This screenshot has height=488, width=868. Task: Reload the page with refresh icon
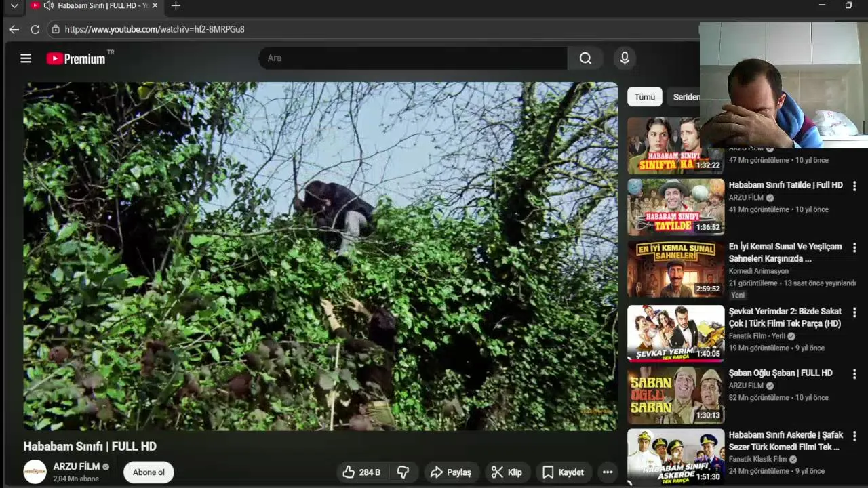pyautogui.click(x=35, y=29)
